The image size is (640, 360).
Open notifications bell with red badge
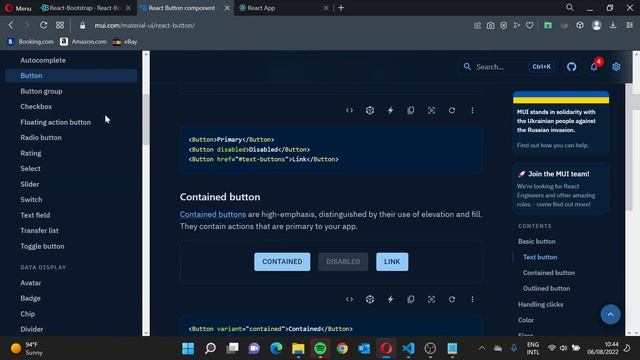(594, 67)
